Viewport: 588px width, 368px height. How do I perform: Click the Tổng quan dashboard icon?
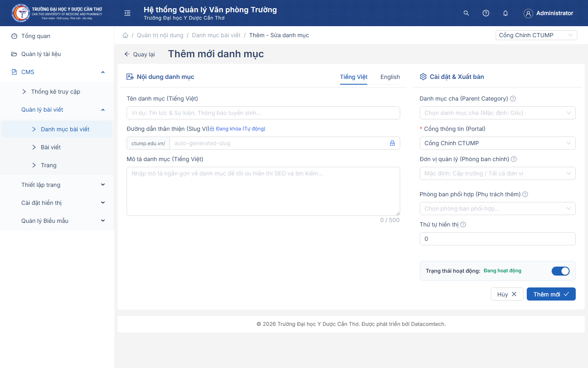click(14, 36)
